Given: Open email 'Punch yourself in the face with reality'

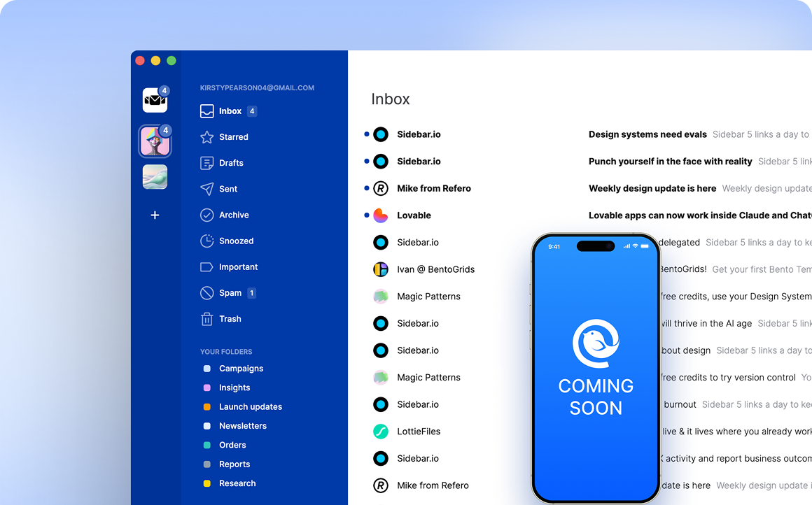Looking at the screenshot, I should (x=670, y=162).
